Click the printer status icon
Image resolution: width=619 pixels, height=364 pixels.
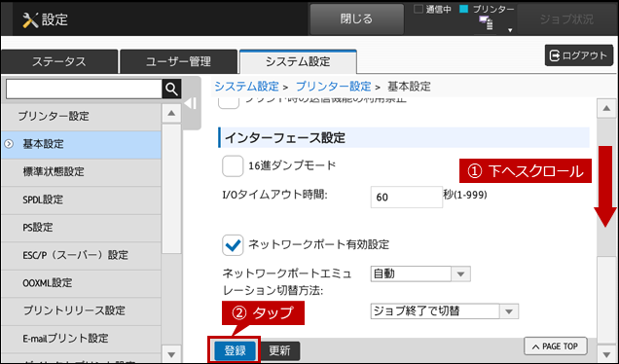[x=486, y=23]
